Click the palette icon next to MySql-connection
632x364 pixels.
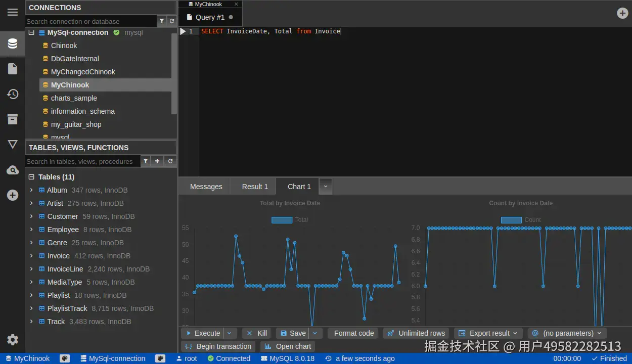(x=160, y=358)
